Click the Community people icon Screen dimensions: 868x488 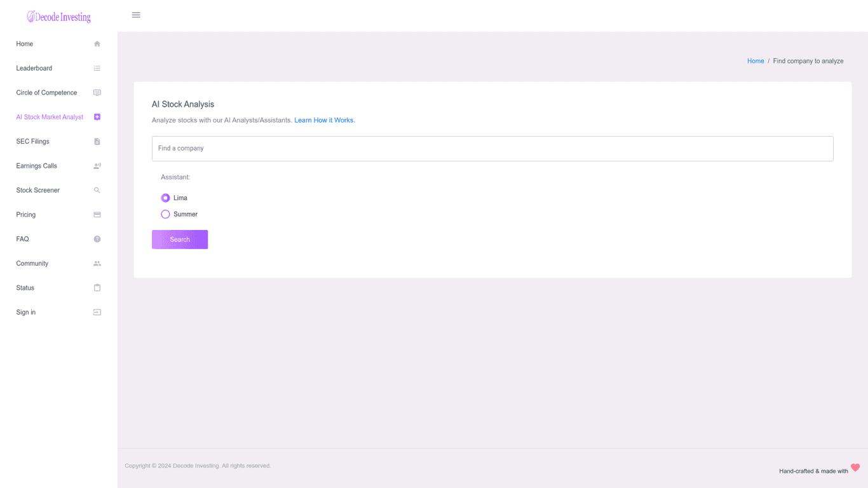pos(97,264)
